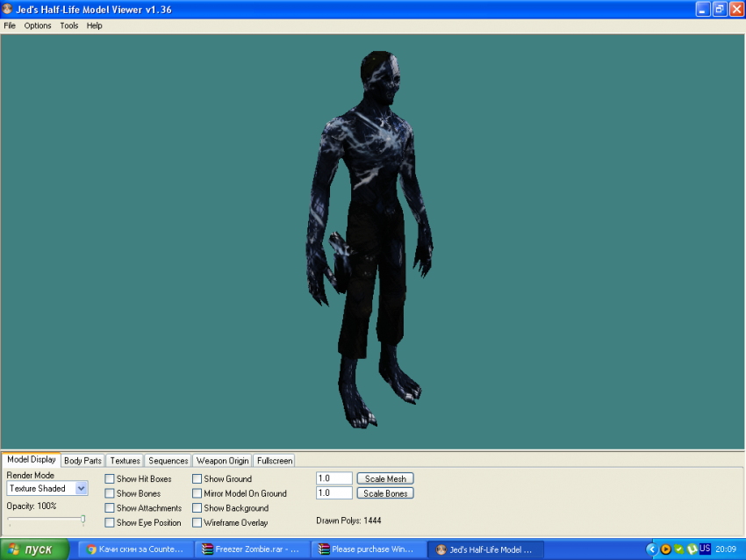This screenshot has height=560, width=746.
Task: Click the US language indicator in the tray
Action: [705, 549]
